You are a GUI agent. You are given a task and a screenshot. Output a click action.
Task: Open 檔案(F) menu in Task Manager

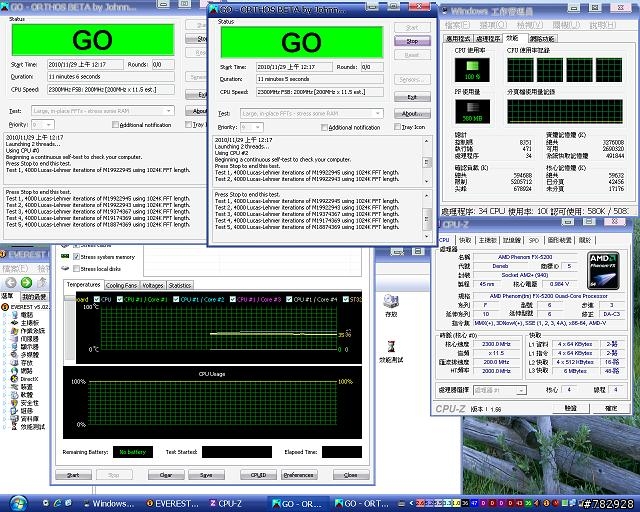click(x=457, y=25)
